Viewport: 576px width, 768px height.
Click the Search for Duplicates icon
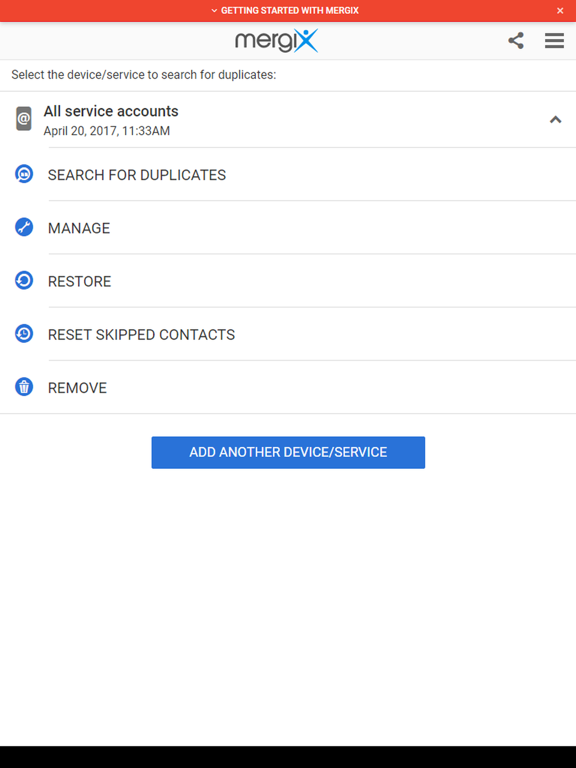pos(24,174)
